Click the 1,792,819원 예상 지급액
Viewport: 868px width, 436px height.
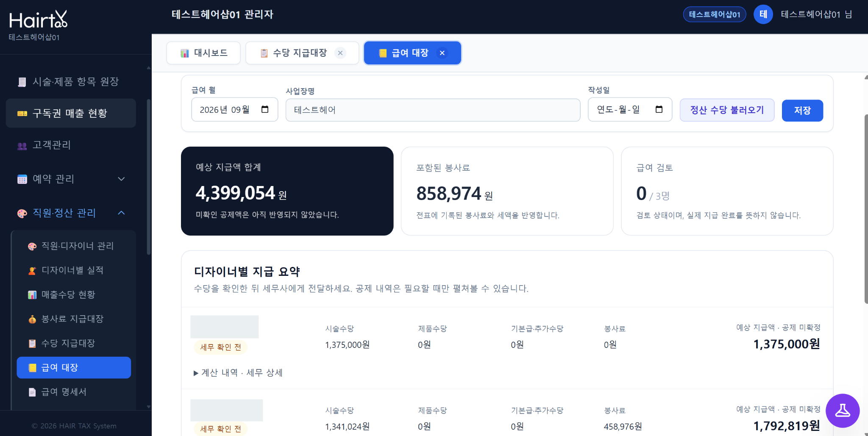pyautogui.click(x=787, y=426)
